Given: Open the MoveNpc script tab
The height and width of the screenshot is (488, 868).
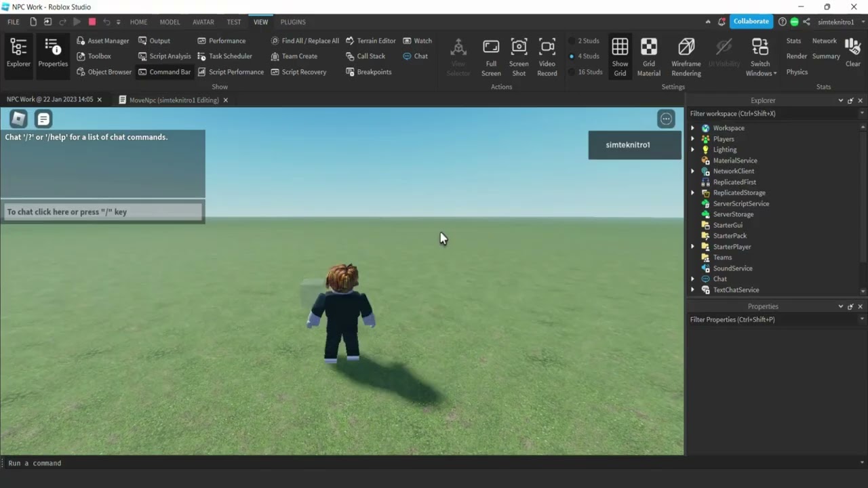Looking at the screenshot, I should (x=174, y=100).
